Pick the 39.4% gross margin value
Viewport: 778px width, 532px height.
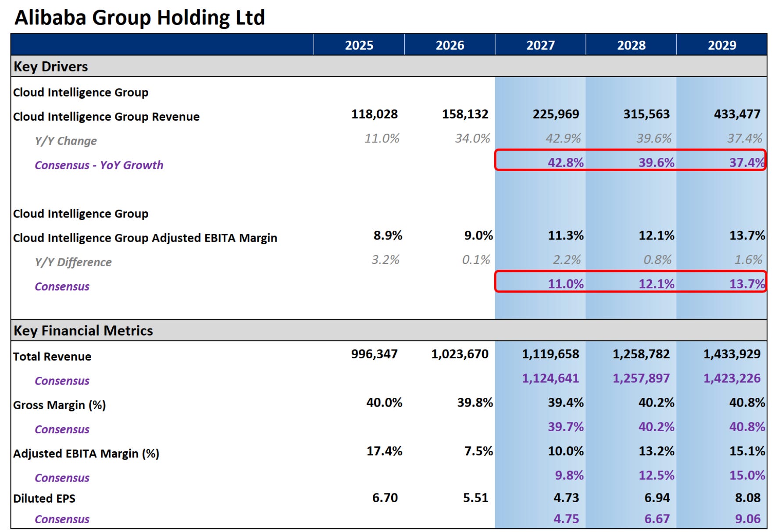[x=566, y=403]
